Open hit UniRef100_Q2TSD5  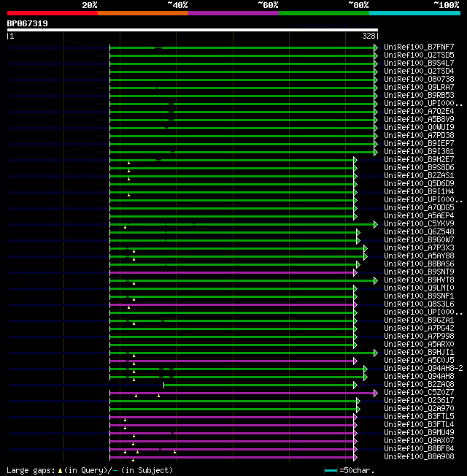pyautogui.click(x=419, y=55)
